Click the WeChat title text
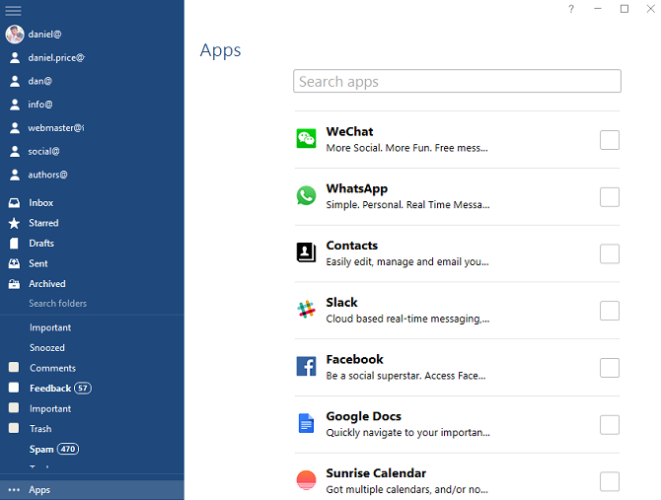This screenshot has height=500, width=661. [x=349, y=132]
